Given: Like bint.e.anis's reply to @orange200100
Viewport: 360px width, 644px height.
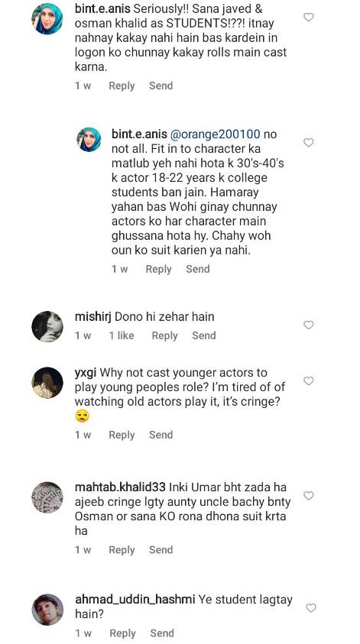Looking at the screenshot, I should coord(308,143).
